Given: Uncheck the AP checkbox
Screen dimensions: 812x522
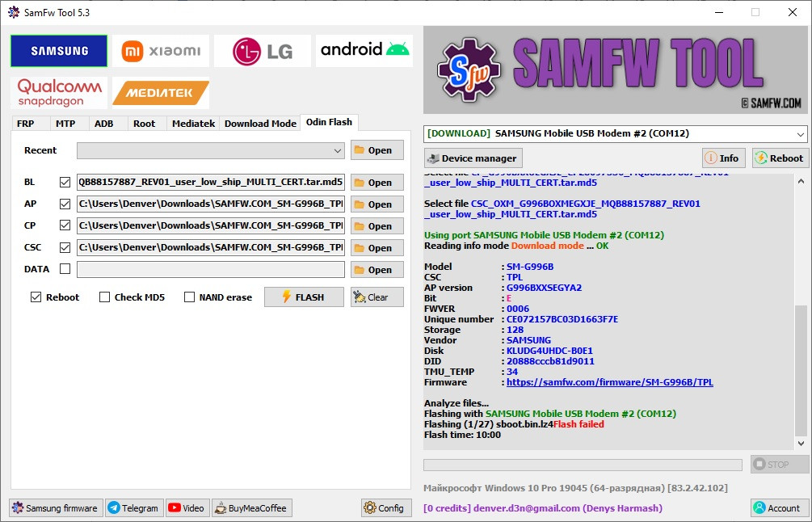Looking at the screenshot, I should click(x=65, y=204).
